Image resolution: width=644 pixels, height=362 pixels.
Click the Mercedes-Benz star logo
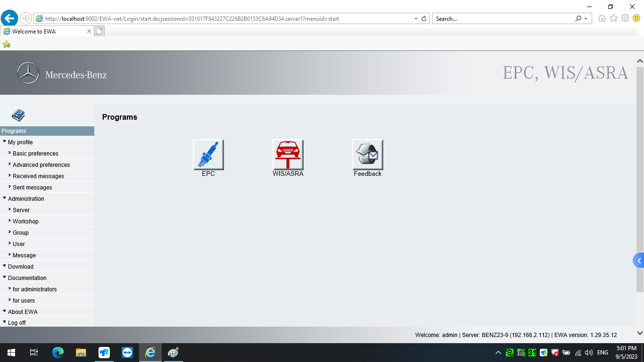point(28,74)
